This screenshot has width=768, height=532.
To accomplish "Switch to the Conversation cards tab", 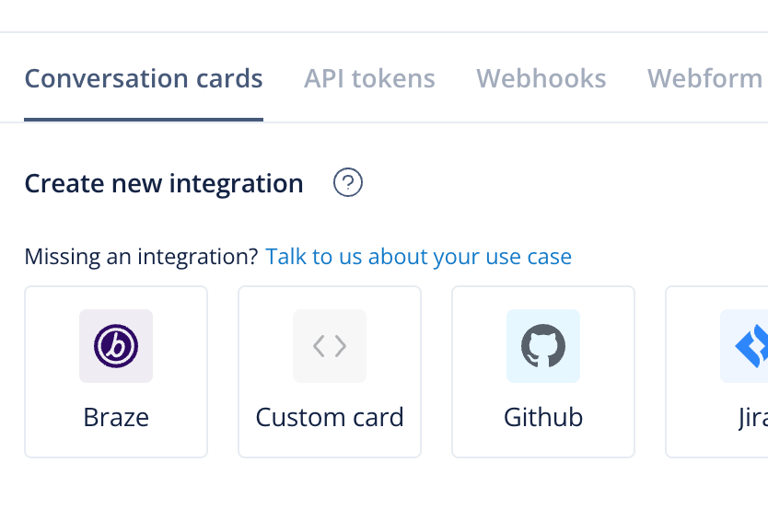I will coord(144,79).
